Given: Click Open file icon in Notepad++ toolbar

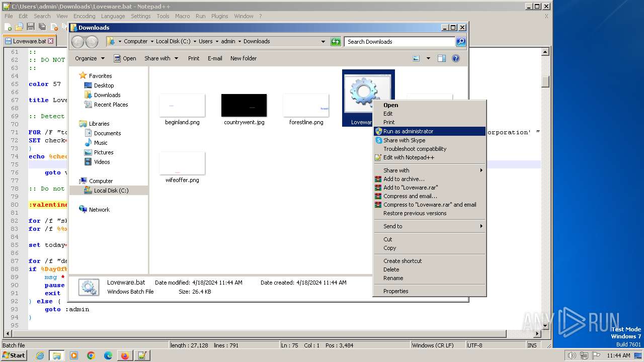Looking at the screenshot, I should (x=20, y=27).
